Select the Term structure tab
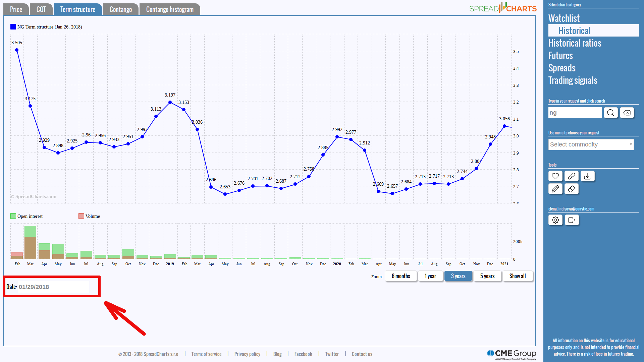644x362 pixels. [x=78, y=9]
